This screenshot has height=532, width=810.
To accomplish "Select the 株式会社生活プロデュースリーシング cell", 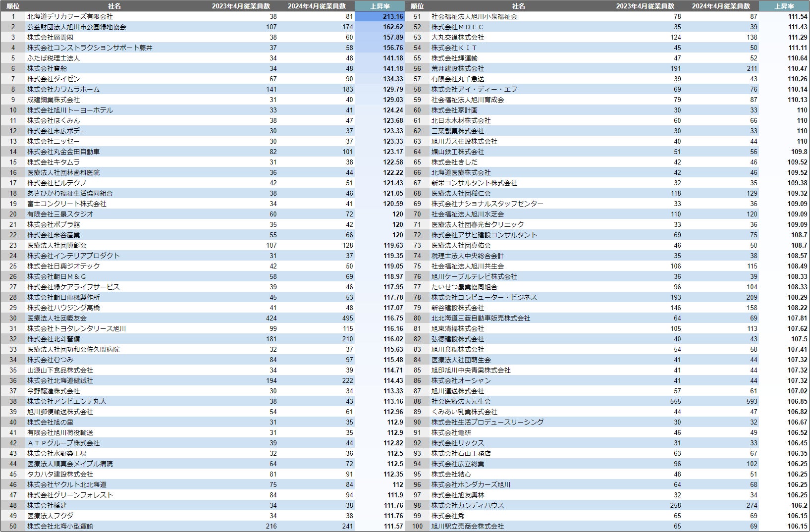I will point(487,422).
